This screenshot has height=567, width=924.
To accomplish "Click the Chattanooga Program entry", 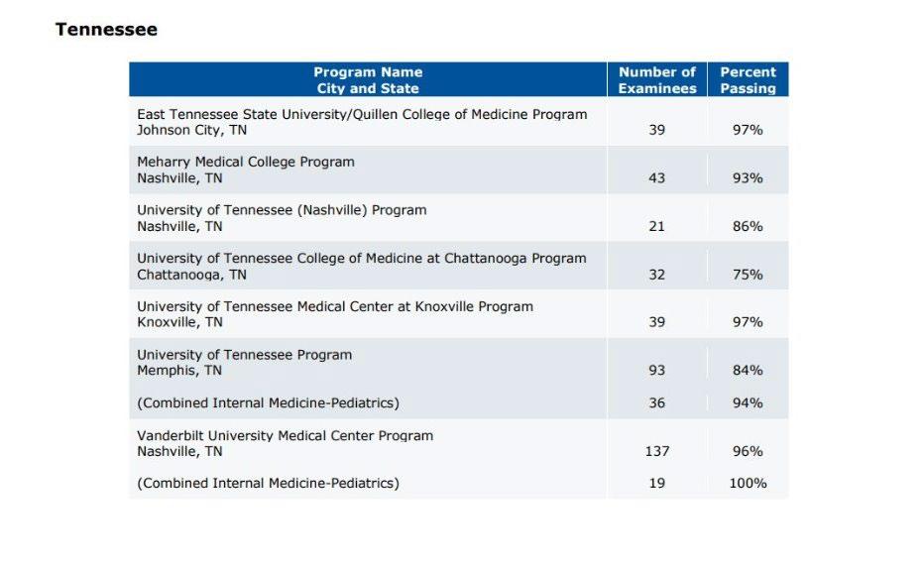I will (361, 259).
